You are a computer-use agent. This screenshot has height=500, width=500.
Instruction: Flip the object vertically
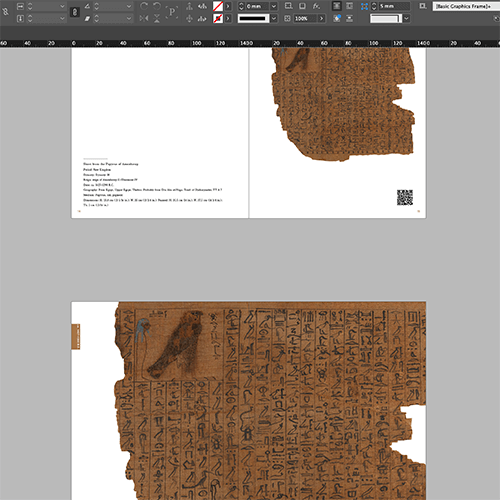157,18
